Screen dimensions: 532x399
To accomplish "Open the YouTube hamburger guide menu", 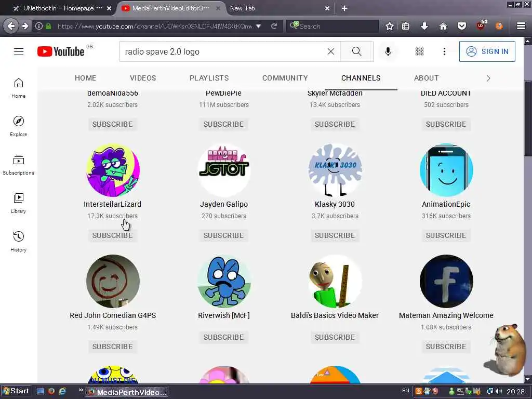I will pyautogui.click(x=19, y=51).
